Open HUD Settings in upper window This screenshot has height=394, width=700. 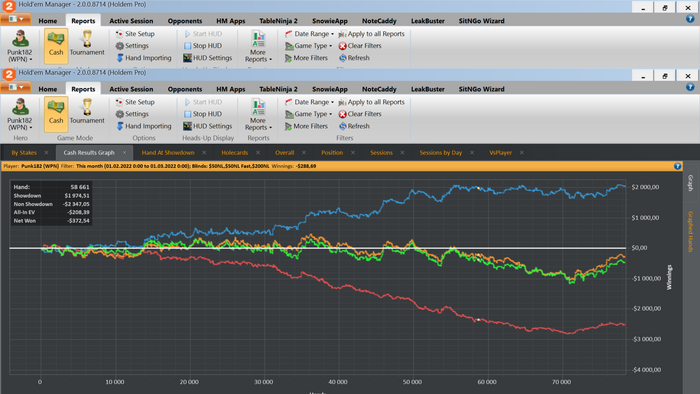click(208, 58)
